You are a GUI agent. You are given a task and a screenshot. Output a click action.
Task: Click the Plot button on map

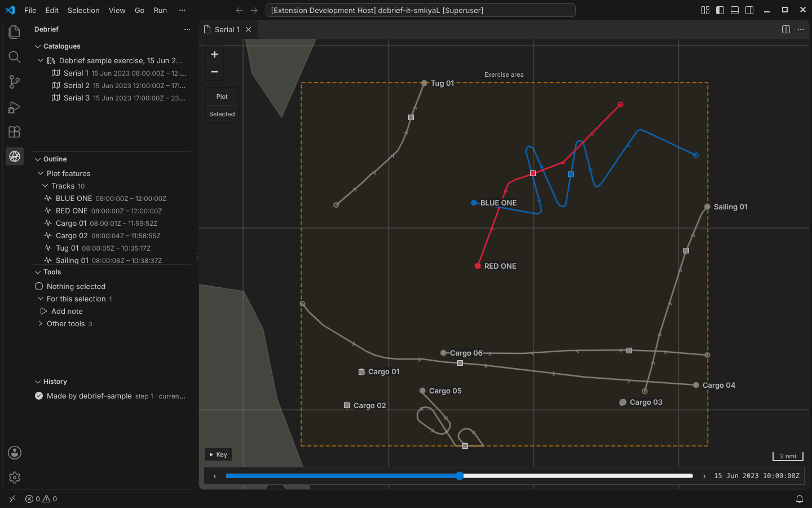coord(222,97)
